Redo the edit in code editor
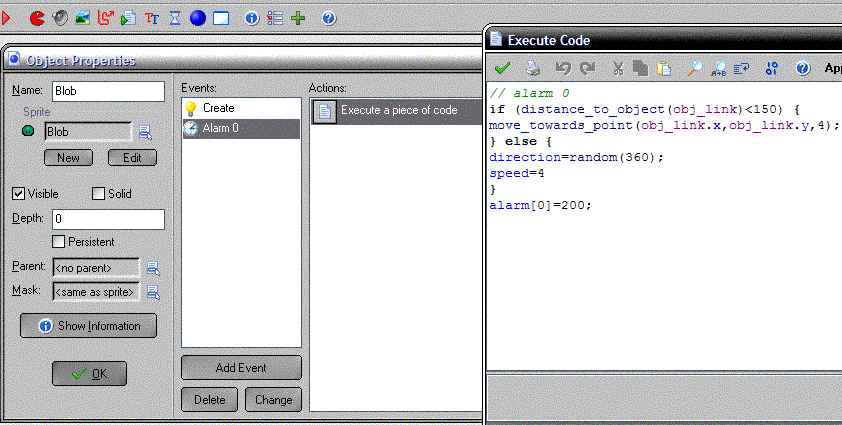 [587, 68]
